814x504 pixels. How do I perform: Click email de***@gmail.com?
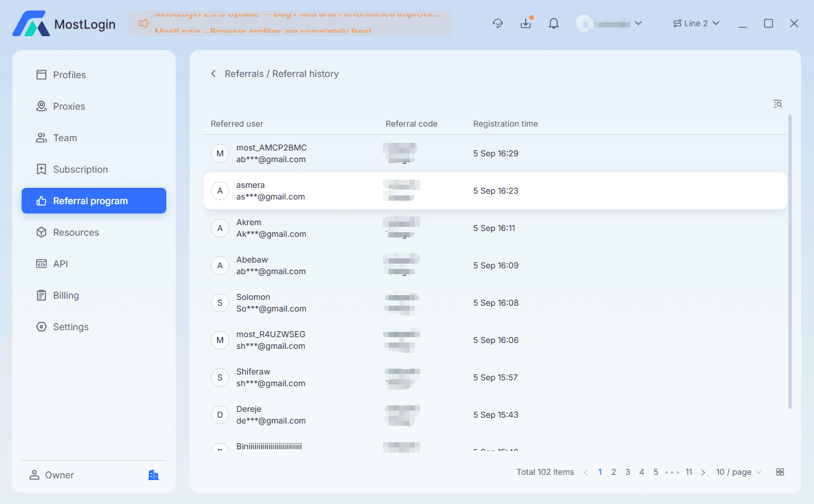click(271, 421)
